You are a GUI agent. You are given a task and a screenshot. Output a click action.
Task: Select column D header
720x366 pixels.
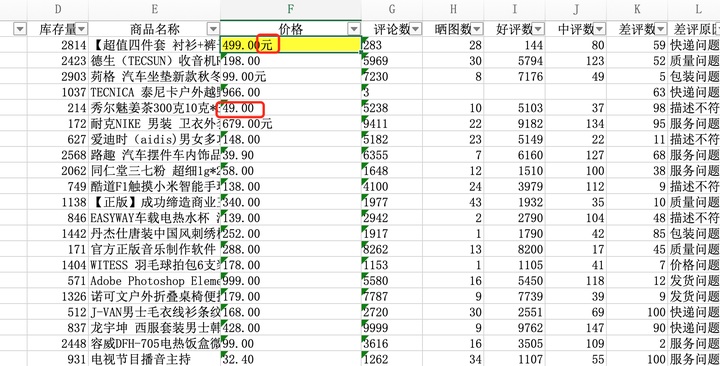coord(58,9)
